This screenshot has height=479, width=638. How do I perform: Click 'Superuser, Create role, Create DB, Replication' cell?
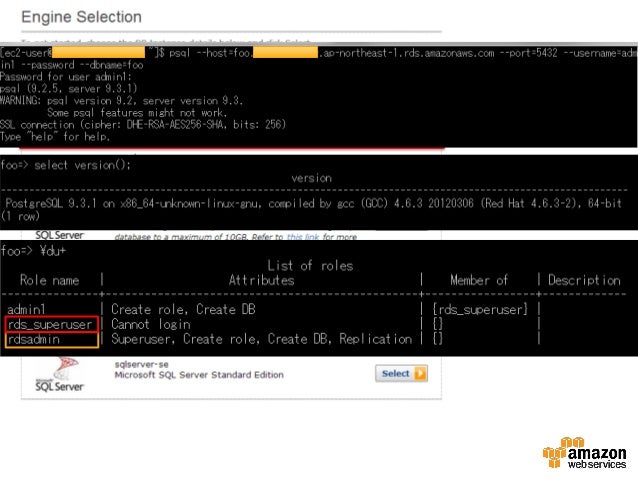pos(261,339)
